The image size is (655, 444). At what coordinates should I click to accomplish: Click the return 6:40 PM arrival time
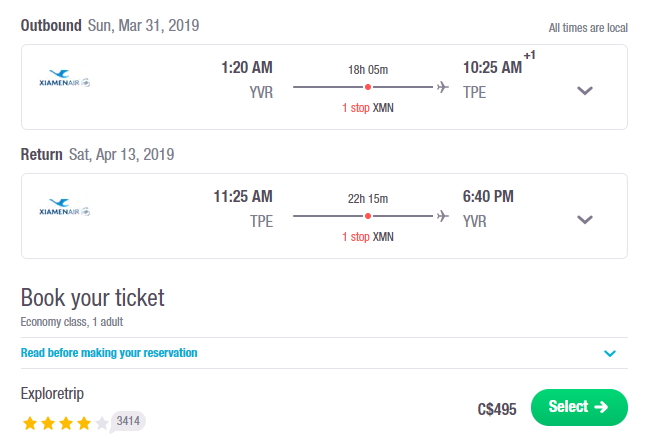point(488,196)
